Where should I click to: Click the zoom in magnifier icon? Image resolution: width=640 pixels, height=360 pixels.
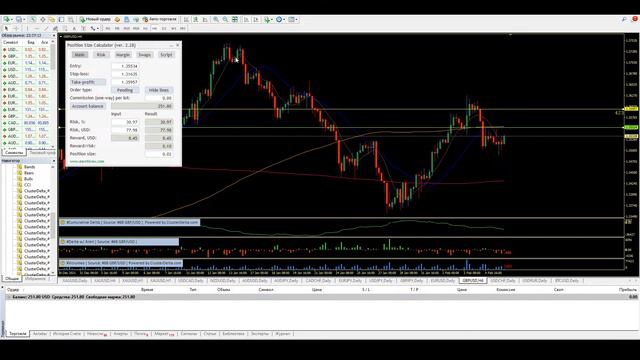tap(216, 19)
